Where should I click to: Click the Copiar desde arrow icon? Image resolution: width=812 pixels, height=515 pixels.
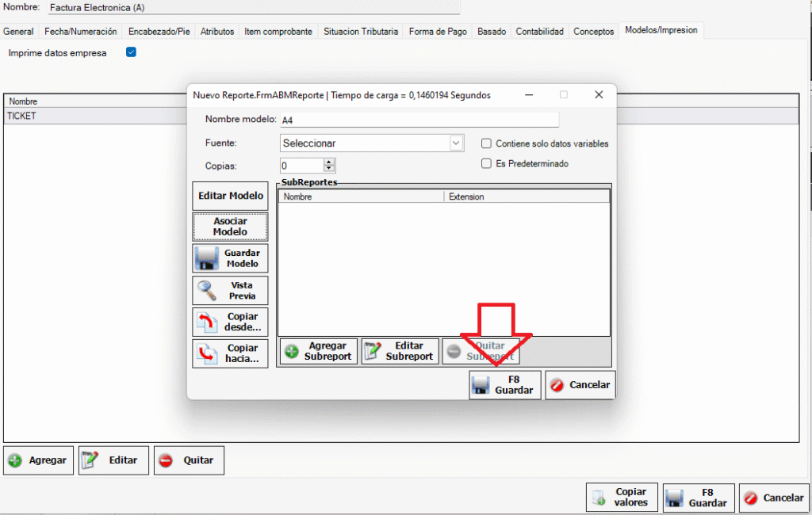click(x=207, y=322)
